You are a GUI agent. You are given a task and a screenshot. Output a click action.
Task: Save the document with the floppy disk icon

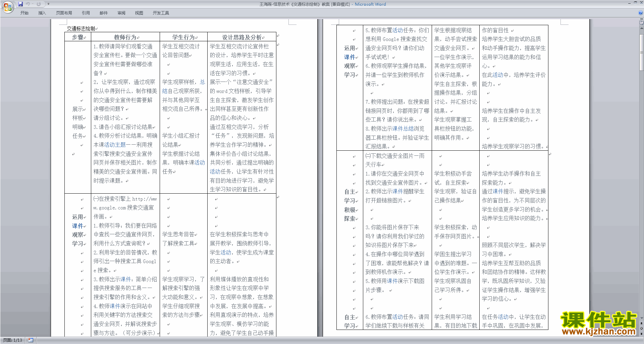click(20, 4)
